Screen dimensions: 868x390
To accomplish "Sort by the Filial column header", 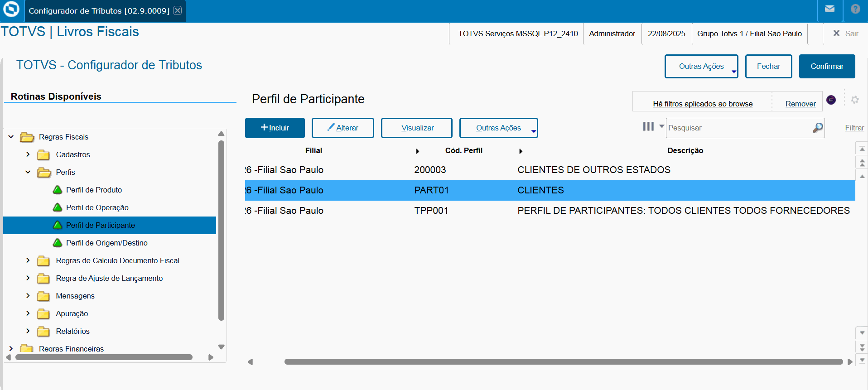I will click(313, 150).
